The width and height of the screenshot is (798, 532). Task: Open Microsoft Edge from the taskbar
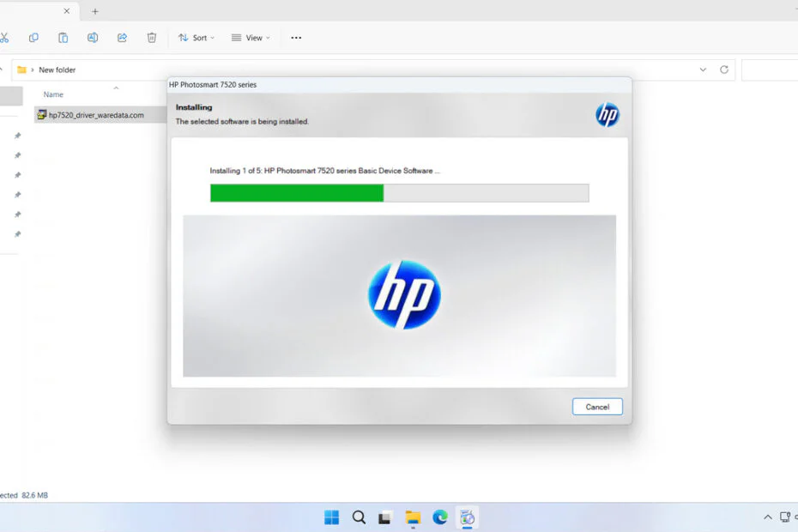pos(440,517)
